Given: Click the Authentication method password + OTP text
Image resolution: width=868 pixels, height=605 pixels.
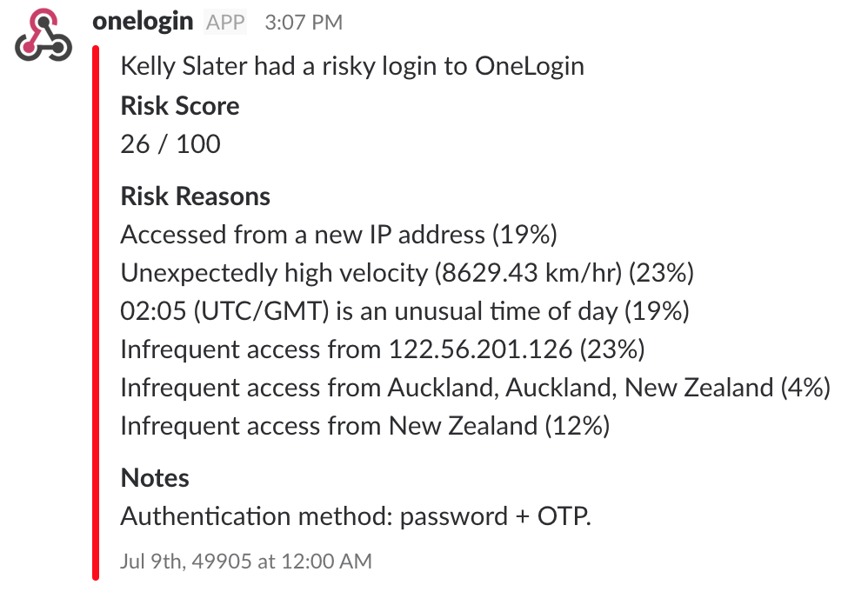Looking at the screenshot, I should [356, 516].
